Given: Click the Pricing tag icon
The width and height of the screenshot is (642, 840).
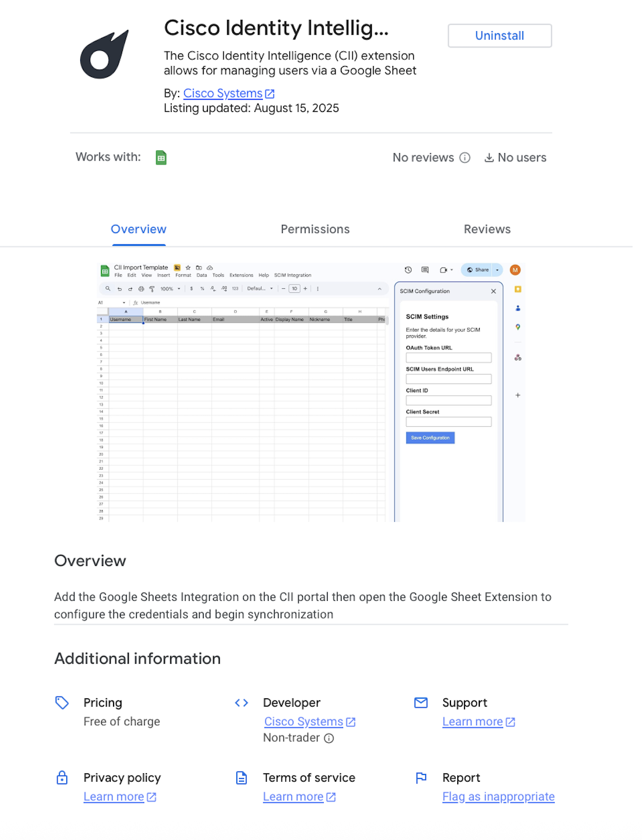Looking at the screenshot, I should pos(62,703).
